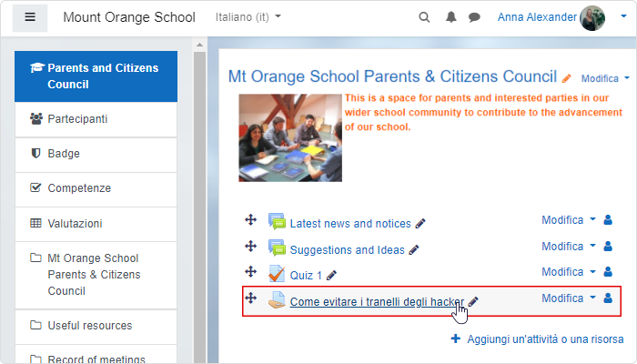The image size is (637, 364).
Task: Jump to Mt Orange School Parents & Citizens Council section
Action: pos(96,275)
